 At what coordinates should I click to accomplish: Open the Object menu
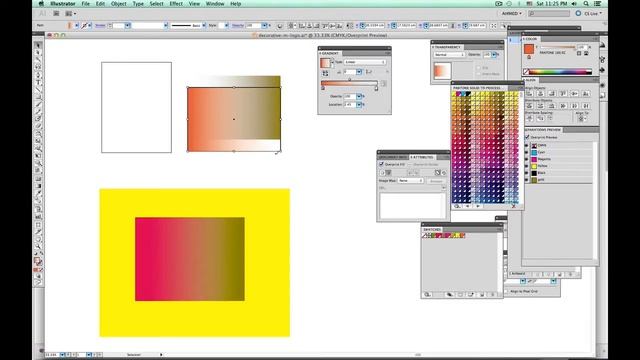(x=119, y=4)
